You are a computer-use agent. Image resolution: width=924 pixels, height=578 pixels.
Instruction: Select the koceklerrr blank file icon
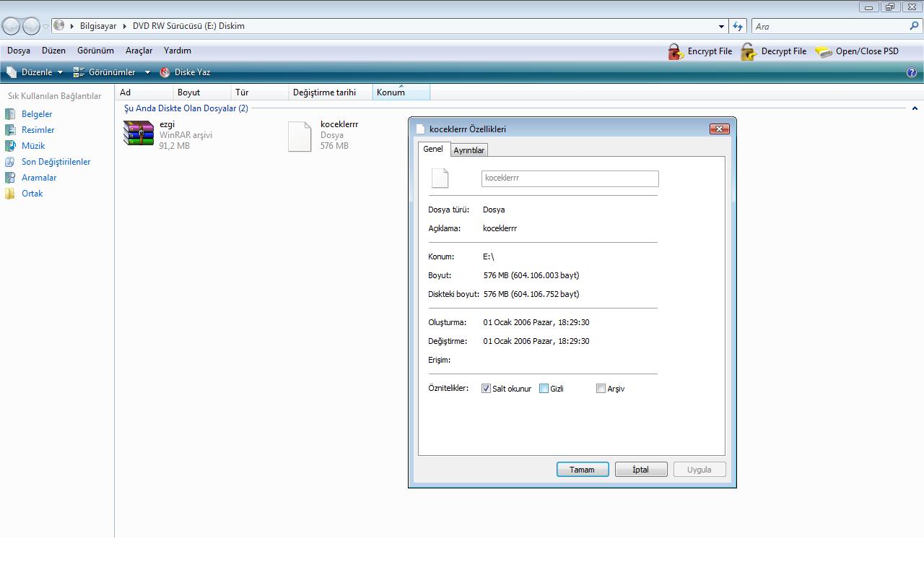[x=300, y=137]
